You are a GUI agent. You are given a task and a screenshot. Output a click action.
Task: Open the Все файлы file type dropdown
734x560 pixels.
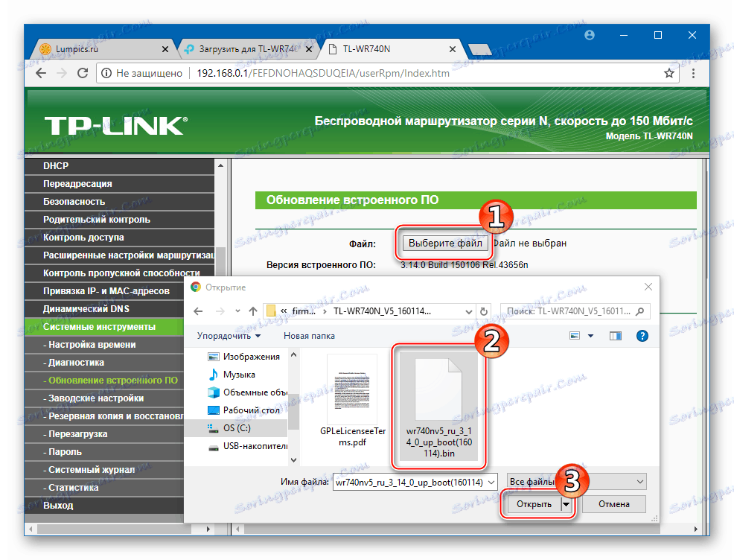pos(576,482)
